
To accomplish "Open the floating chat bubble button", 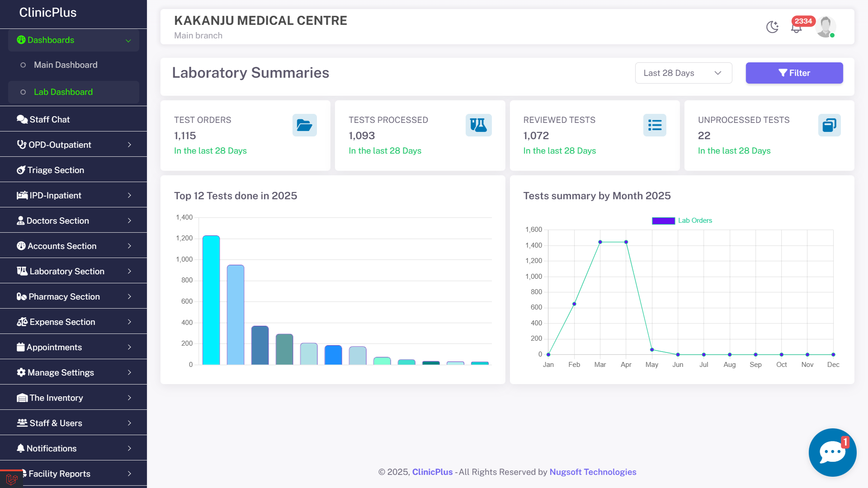I will point(832,452).
